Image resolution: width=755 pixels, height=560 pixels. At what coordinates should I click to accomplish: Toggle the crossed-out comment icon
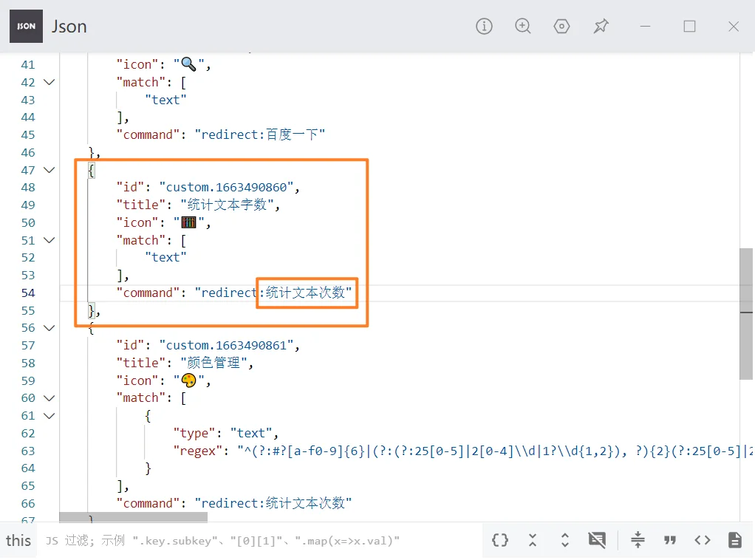(597, 540)
